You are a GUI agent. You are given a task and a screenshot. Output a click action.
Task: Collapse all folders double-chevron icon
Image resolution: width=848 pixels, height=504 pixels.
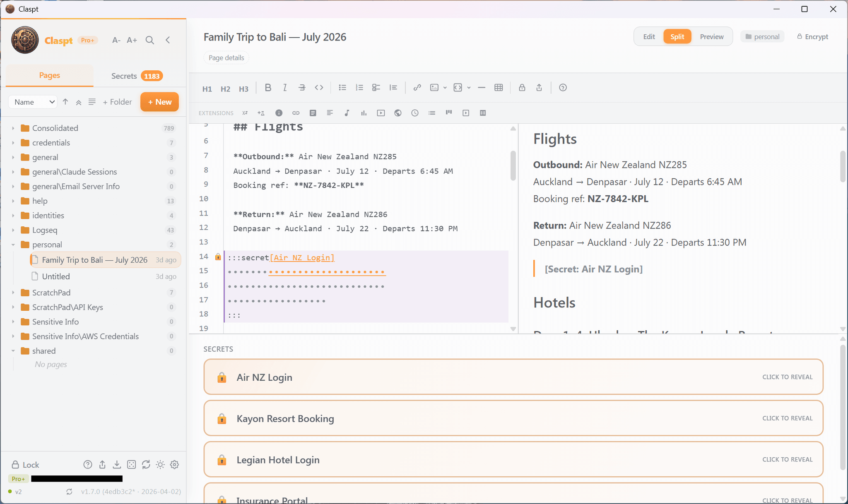tap(79, 102)
